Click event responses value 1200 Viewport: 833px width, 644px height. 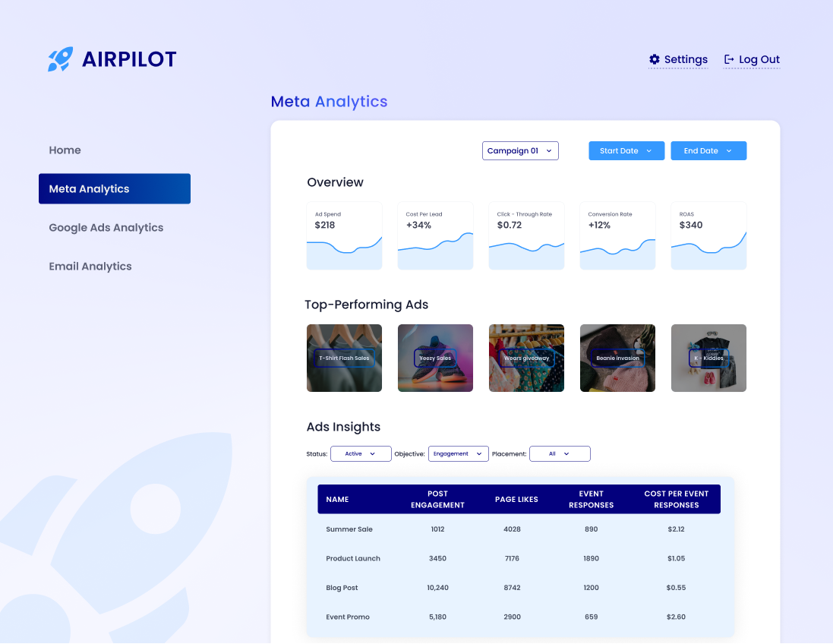[x=592, y=588]
